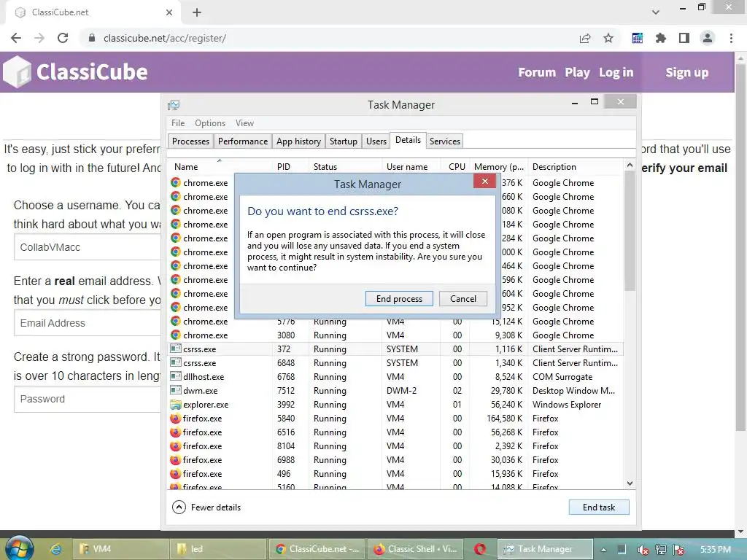Open the ClassiCube Play link
Image resolution: width=747 pixels, height=560 pixels.
pos(577,72)
